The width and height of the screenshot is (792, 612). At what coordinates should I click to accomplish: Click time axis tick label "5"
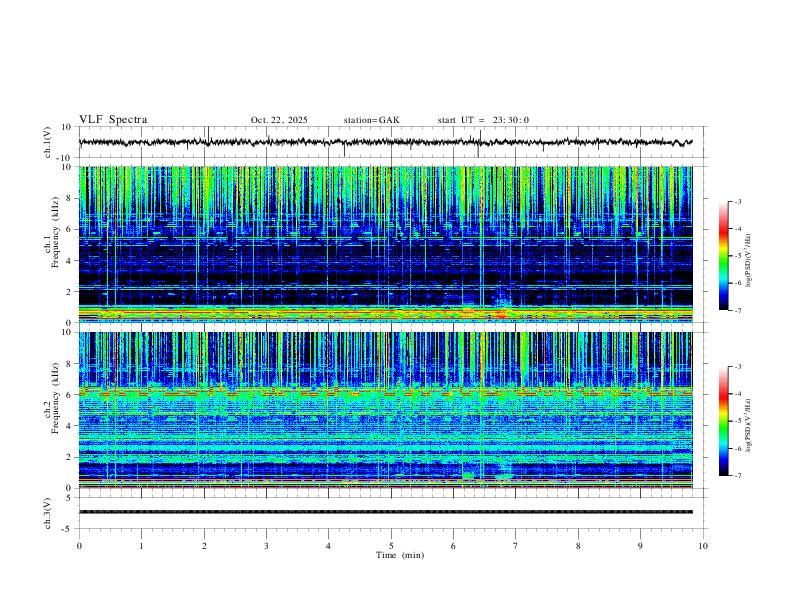click(391, 546)
